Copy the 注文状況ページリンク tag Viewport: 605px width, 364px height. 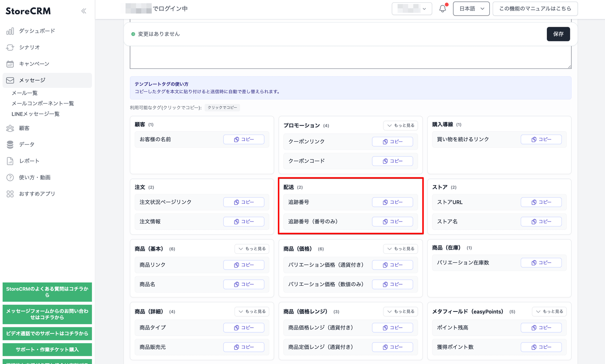244,202
